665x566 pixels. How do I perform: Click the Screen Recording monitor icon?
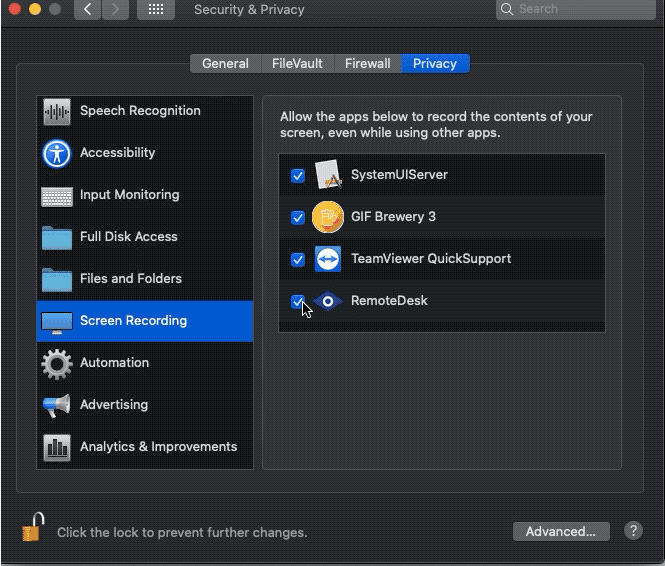pos(57,323)
